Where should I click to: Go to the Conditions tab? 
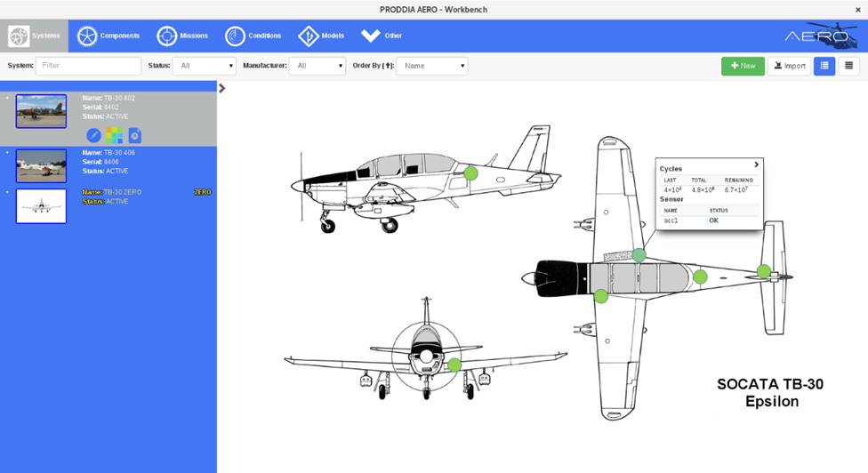253,36
